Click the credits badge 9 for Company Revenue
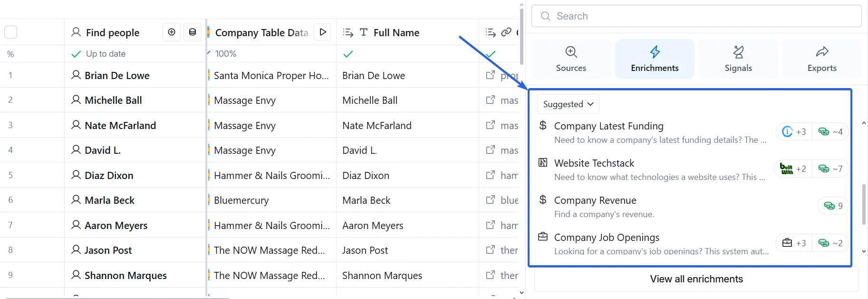Screen dimensions: 868x299 tap(833, 206)
